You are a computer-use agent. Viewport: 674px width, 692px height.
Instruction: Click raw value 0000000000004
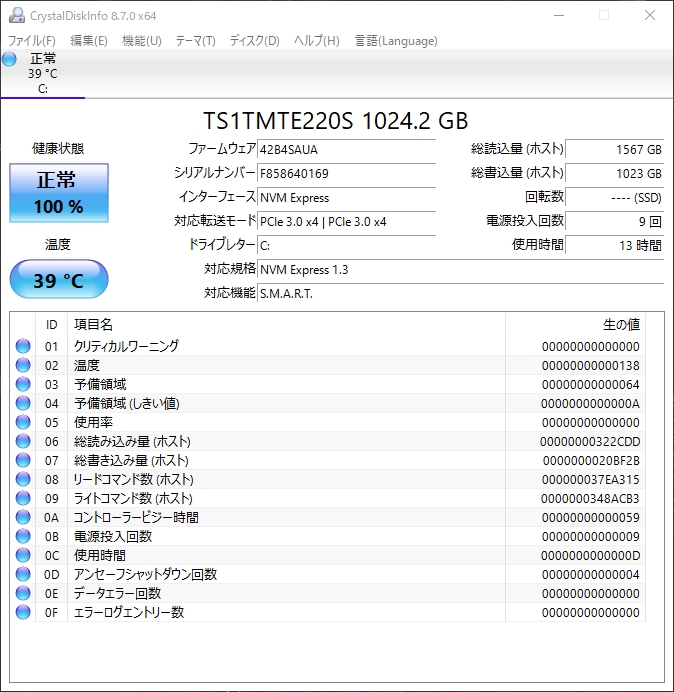coord(591,574)
